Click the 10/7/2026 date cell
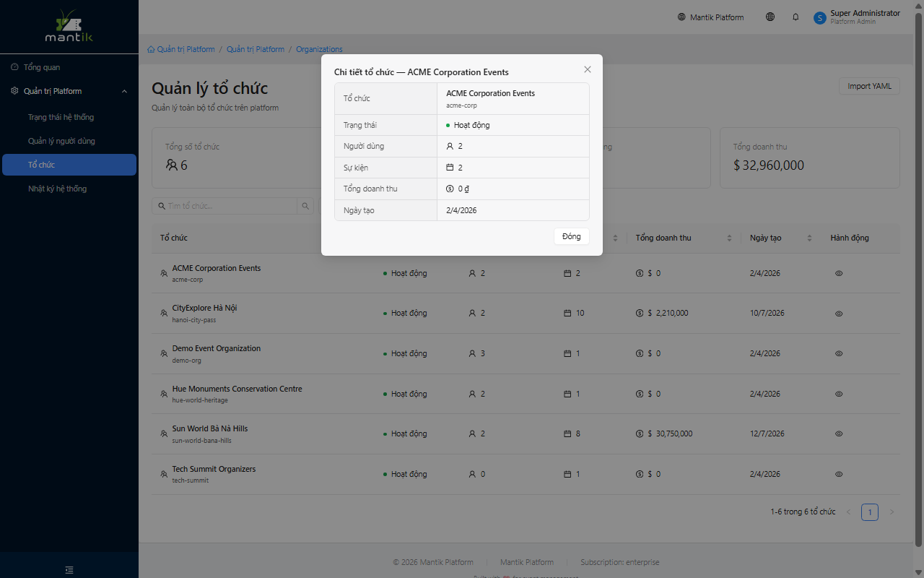 [x=767, y=314]
